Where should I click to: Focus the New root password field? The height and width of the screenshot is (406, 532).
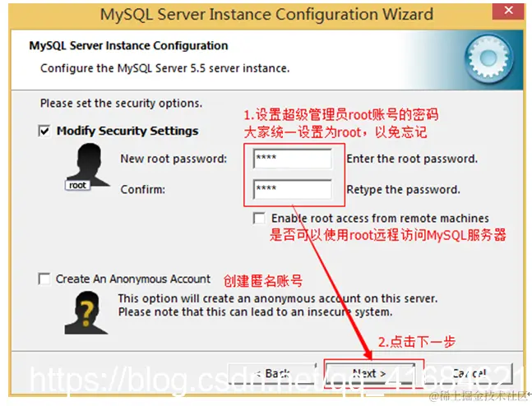click(x=293, y=159)
